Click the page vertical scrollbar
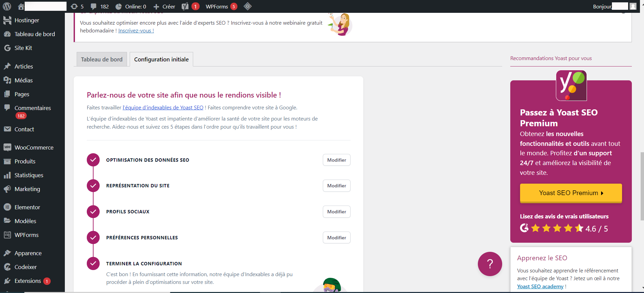The width and height of the screenshot is (644, 293). 642,186
